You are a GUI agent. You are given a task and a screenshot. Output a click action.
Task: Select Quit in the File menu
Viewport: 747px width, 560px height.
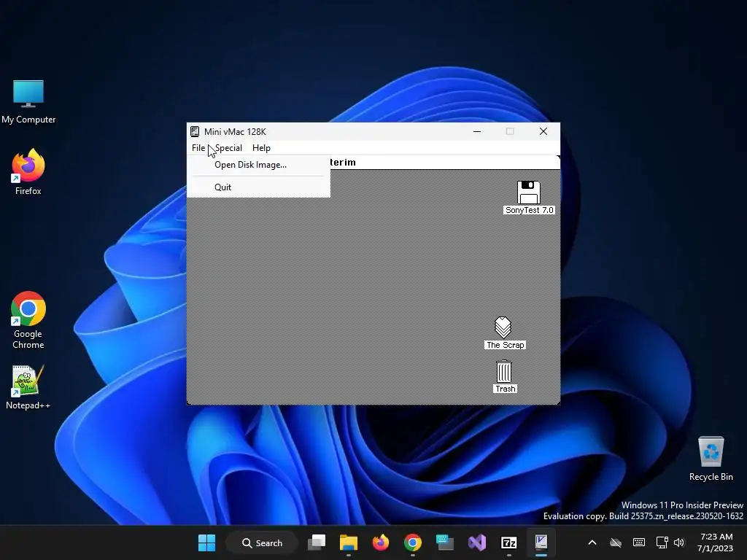click(x=258, y=187)
